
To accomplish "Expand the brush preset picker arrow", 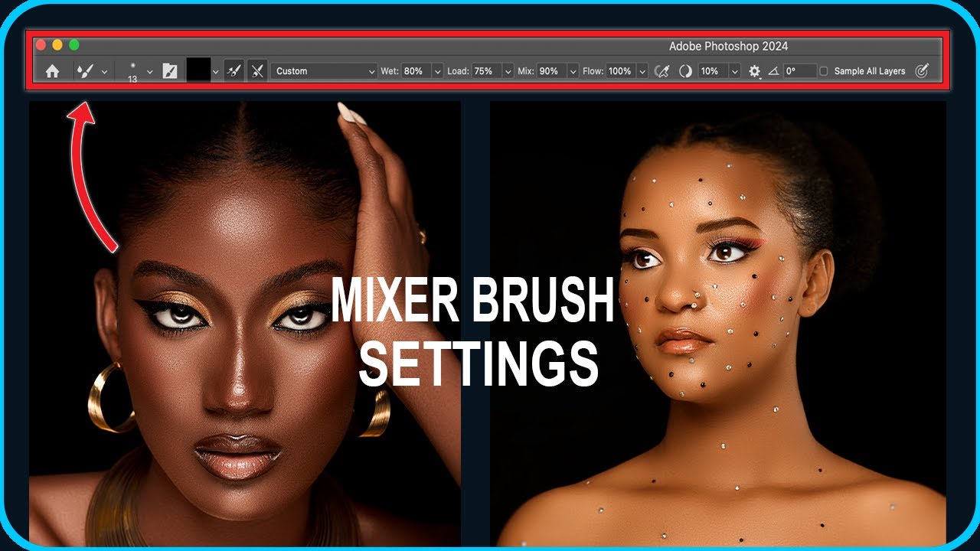I will [149, 72].
